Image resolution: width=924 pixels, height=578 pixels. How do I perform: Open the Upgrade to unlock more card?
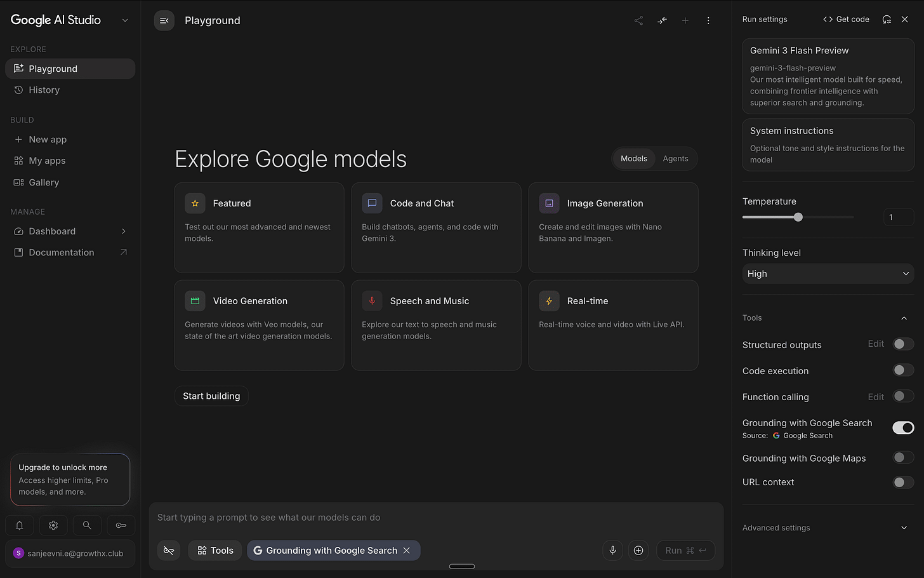tap(70, 480)
